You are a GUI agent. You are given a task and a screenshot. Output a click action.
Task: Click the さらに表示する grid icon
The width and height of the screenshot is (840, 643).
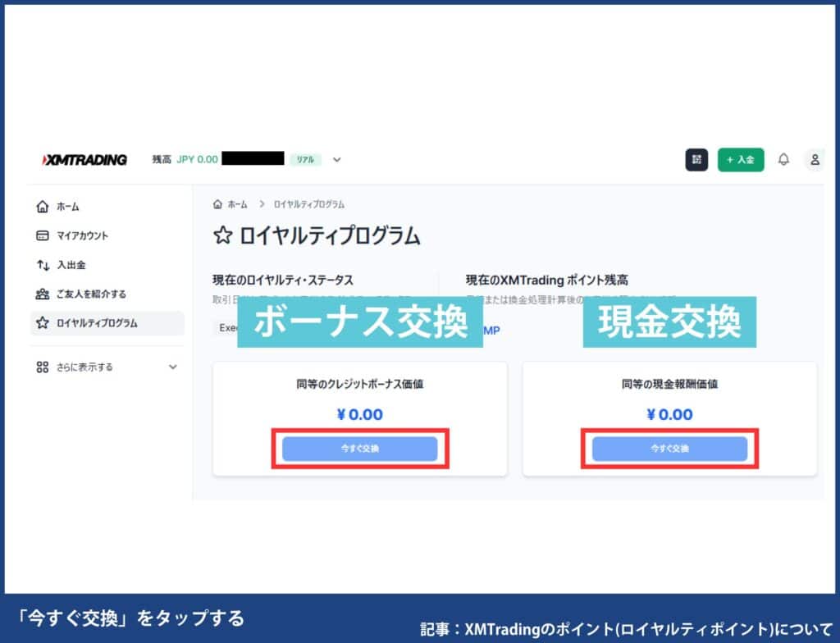coord(43,367)
